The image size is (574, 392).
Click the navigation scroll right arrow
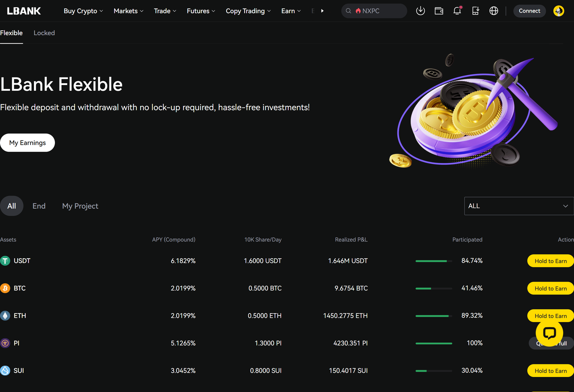(x=322, y=11)
